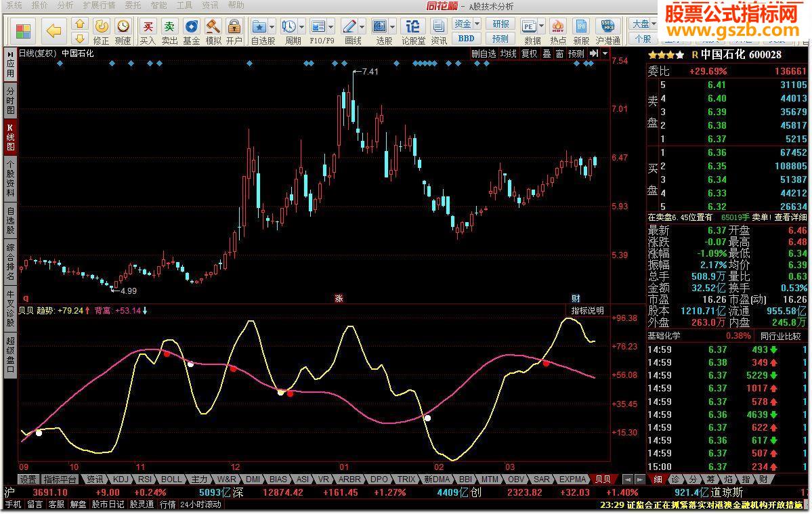Expand the 数据 PE dropdown arrow
Screen dimensions: 812x514
coord(541,26)
